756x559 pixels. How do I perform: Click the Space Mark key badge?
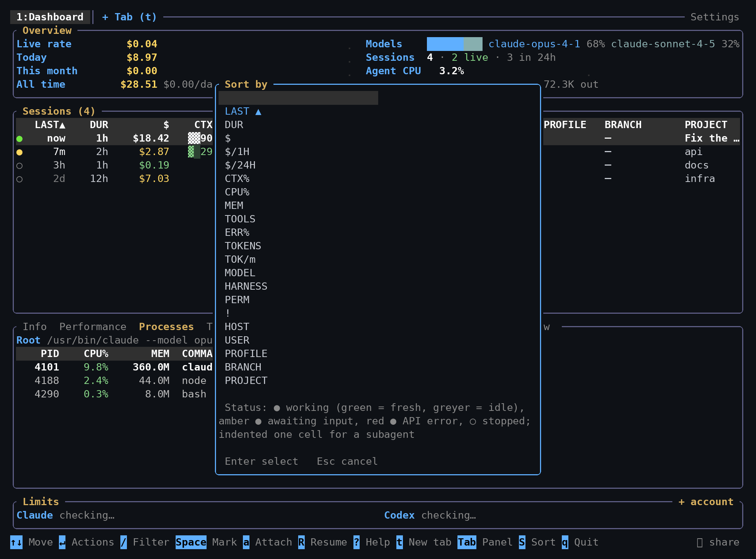pos(191,542)
